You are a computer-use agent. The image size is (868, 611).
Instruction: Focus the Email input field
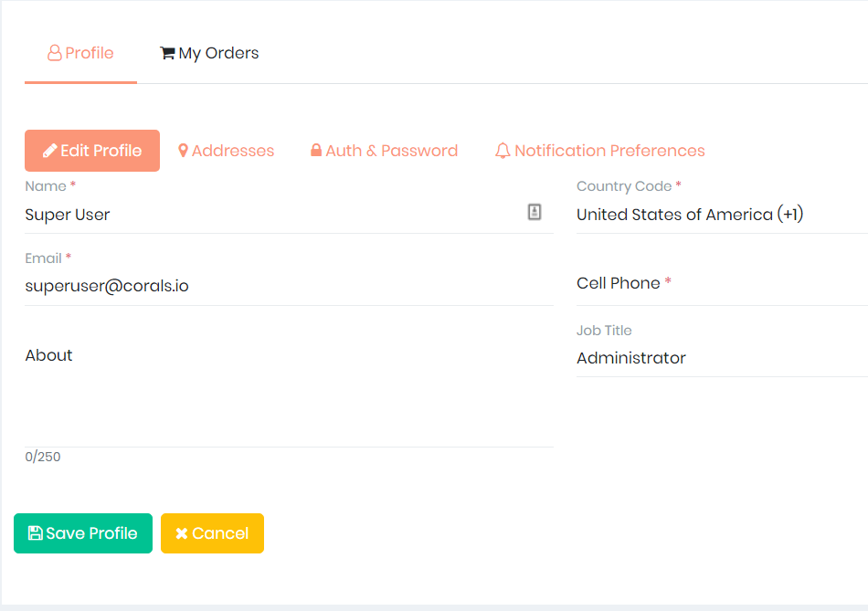pos(289,286)
